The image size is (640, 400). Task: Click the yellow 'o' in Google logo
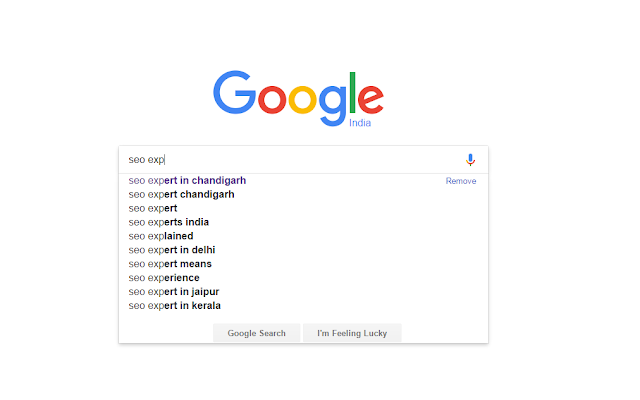pyautogui.click(x=302, y=99)
